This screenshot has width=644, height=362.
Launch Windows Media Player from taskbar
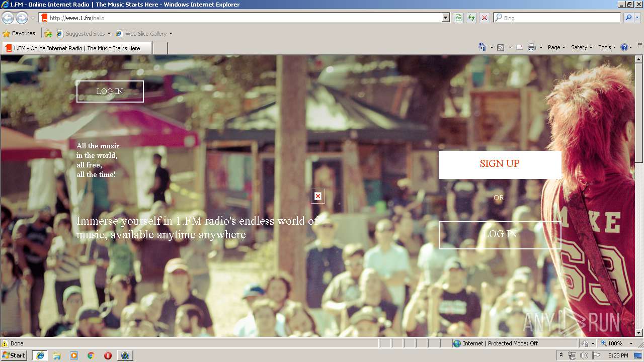point(74,355)
